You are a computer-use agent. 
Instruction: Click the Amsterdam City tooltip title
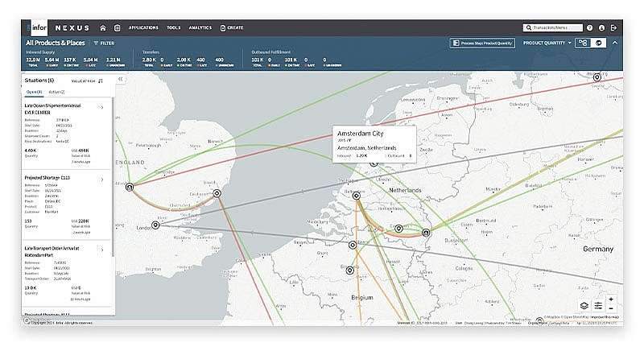pyautogui.click(x=360, y=134)
